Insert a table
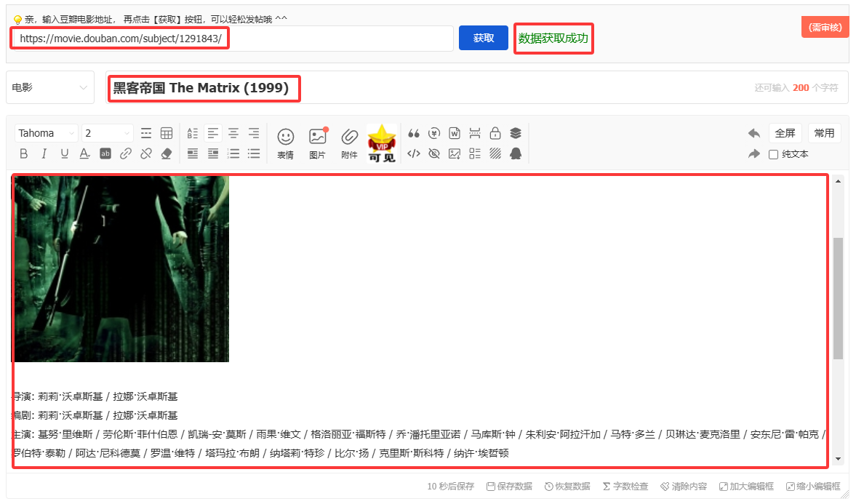Image resolution: width=856 pixels, height=504 pixels. [167, 133]
